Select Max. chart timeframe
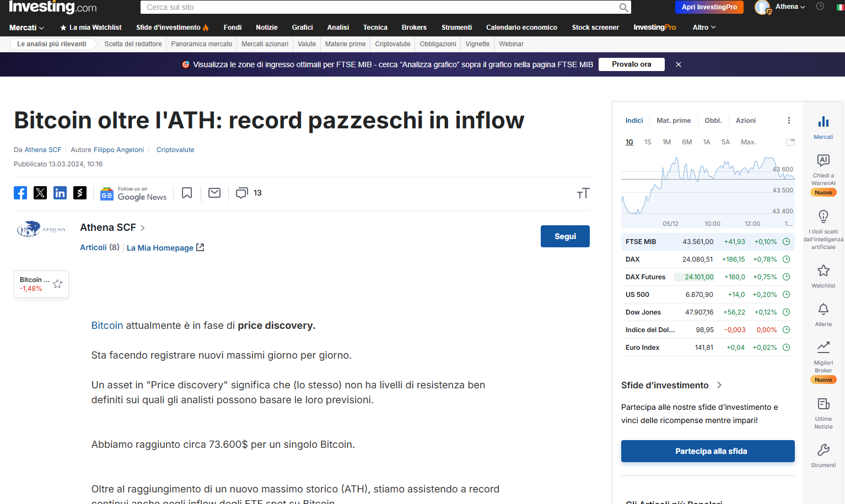The image size is (845, 504). click(x=748, y=142)
